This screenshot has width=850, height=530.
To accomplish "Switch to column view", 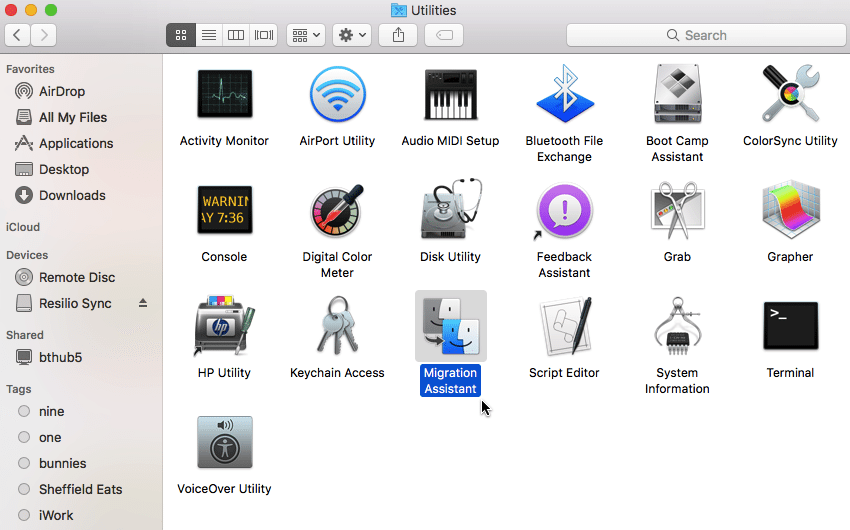I will coord(236,35).
